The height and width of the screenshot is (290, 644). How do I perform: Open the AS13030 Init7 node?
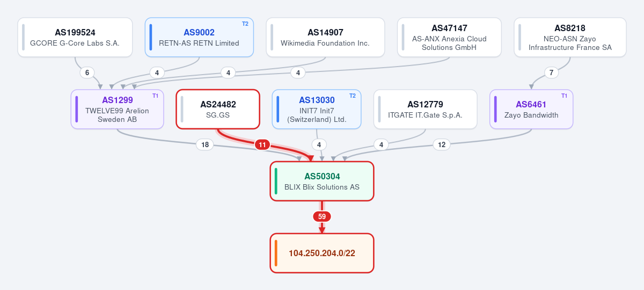tap(317, 109)
